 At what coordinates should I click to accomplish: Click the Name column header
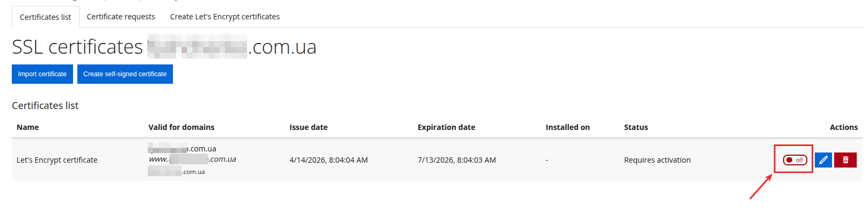click(28, 127)
